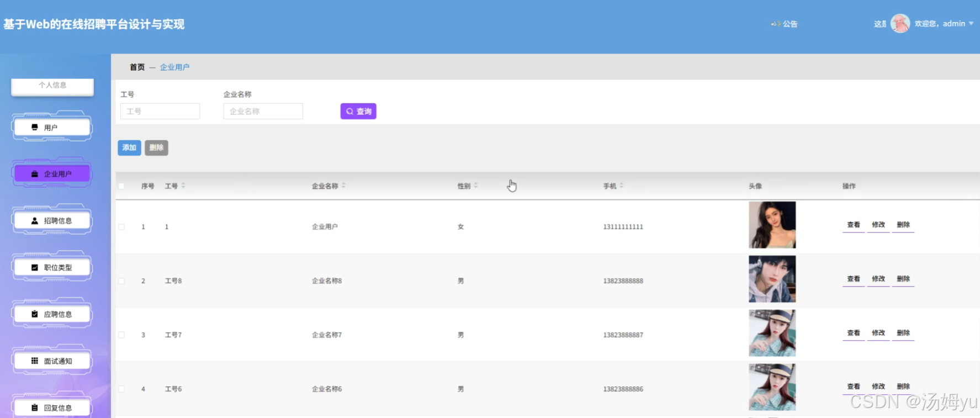Go to 首页 in the breadcrumb

click(137, 67)
